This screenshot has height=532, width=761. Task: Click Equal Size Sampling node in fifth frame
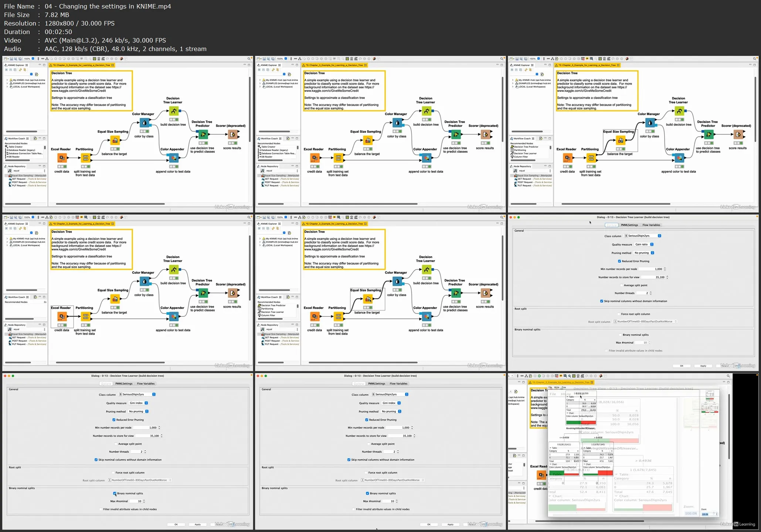(368, 299)
